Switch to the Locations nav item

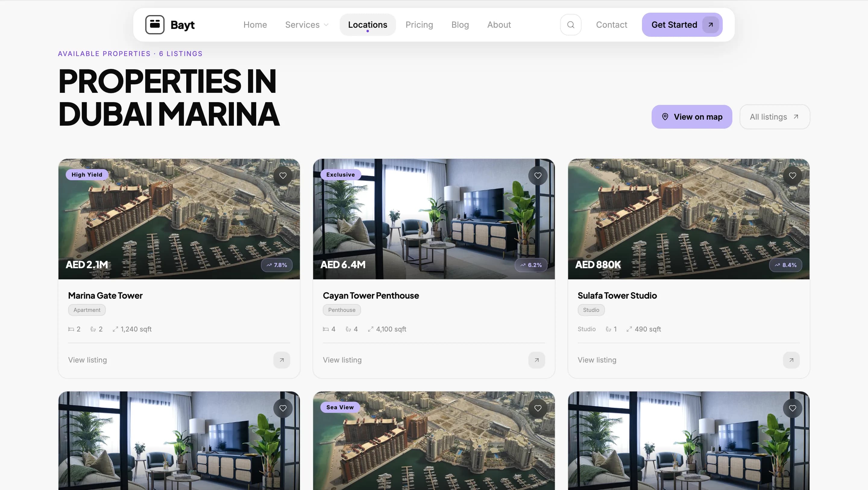[367, 24]
